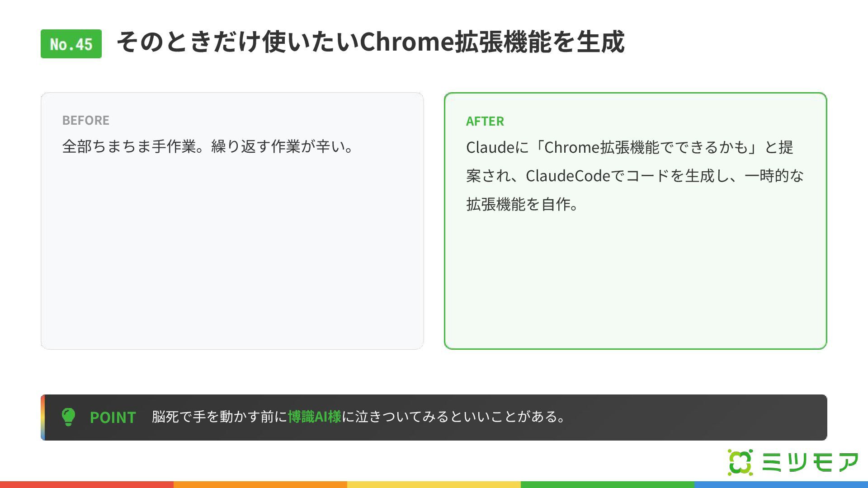Click the BEFORE label
The image size is (868, 488).
[x=86, y=120]
